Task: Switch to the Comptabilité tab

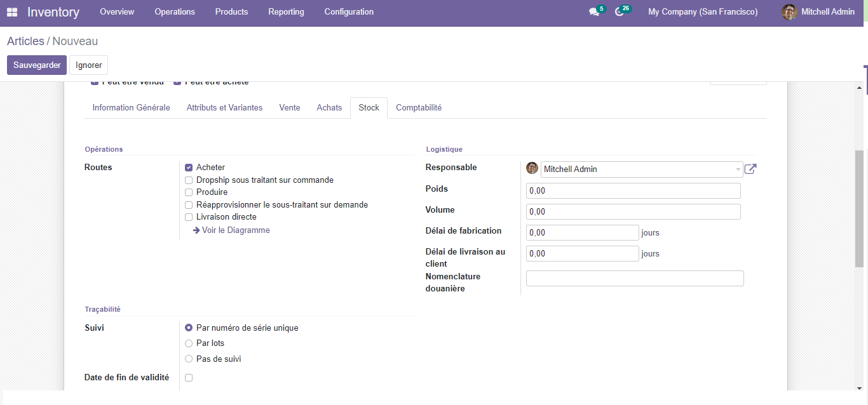Action: pos(418,108)
